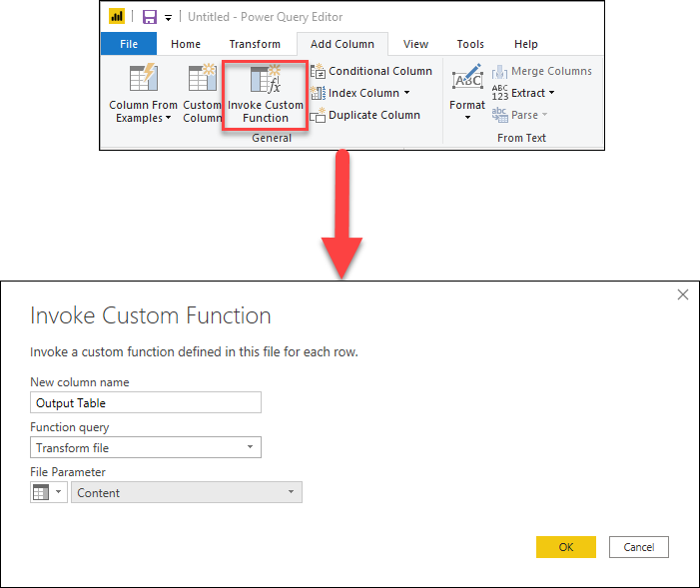Open the Function query Transform file dropdown
The height and width of the screenshot is (588, 700).
pyautogui.click(x=146, y=447)
